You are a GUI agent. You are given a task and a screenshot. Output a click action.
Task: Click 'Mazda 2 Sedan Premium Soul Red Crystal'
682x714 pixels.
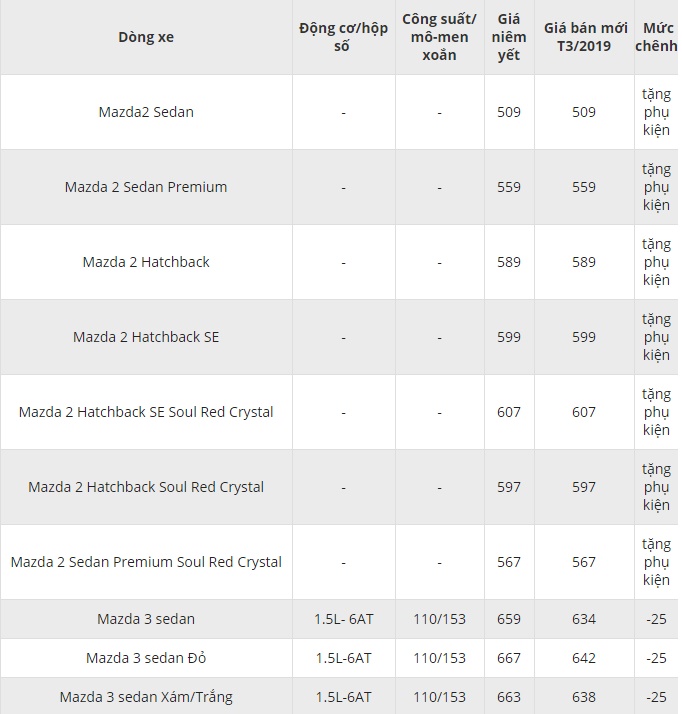pyautogui.click(x=146, y=562)
